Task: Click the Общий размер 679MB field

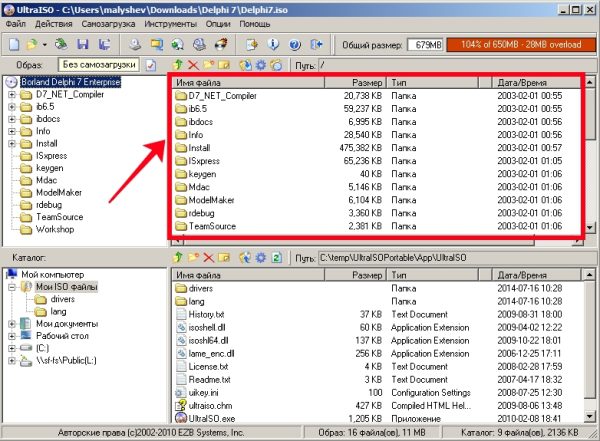Action: 425,45
